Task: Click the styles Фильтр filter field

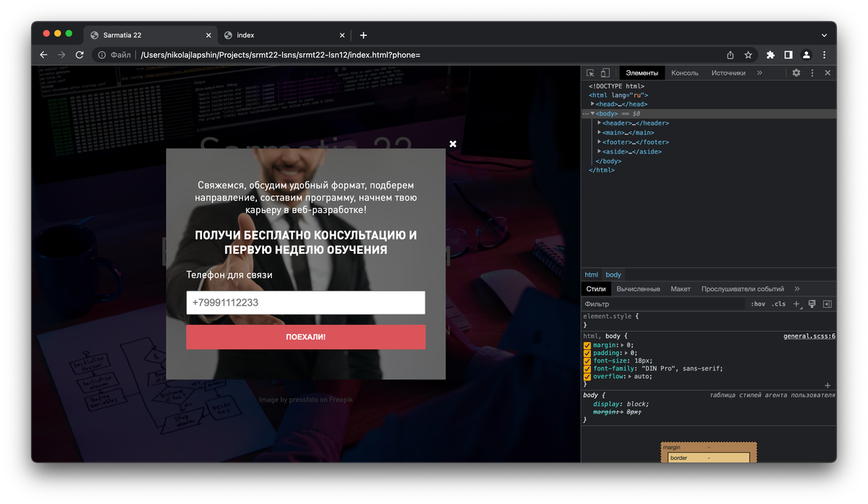Action: coord(663,304)
